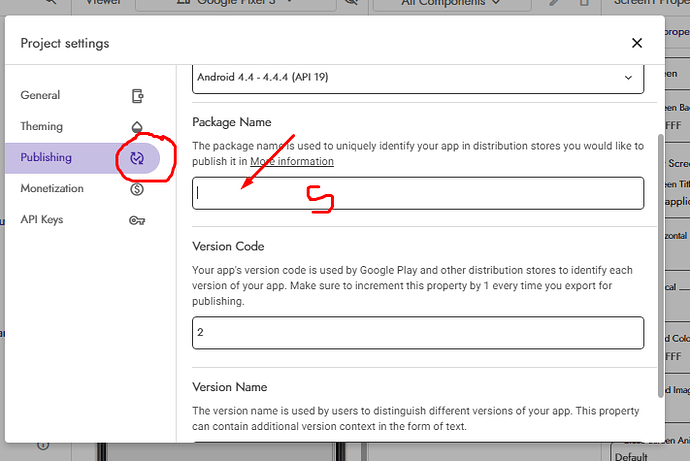Click the dialog's vertical scrollbar

click(661, 266)
